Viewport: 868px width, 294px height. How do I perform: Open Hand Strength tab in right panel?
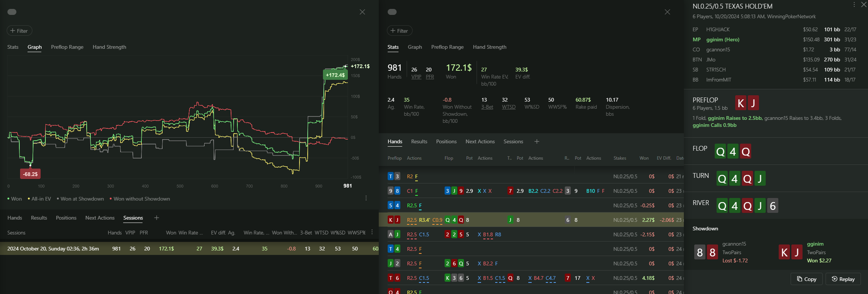pos(490,47)
